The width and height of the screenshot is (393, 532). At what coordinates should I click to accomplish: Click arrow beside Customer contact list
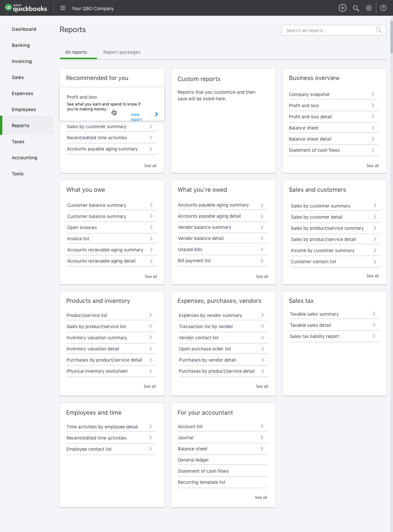tap(375, 262)
